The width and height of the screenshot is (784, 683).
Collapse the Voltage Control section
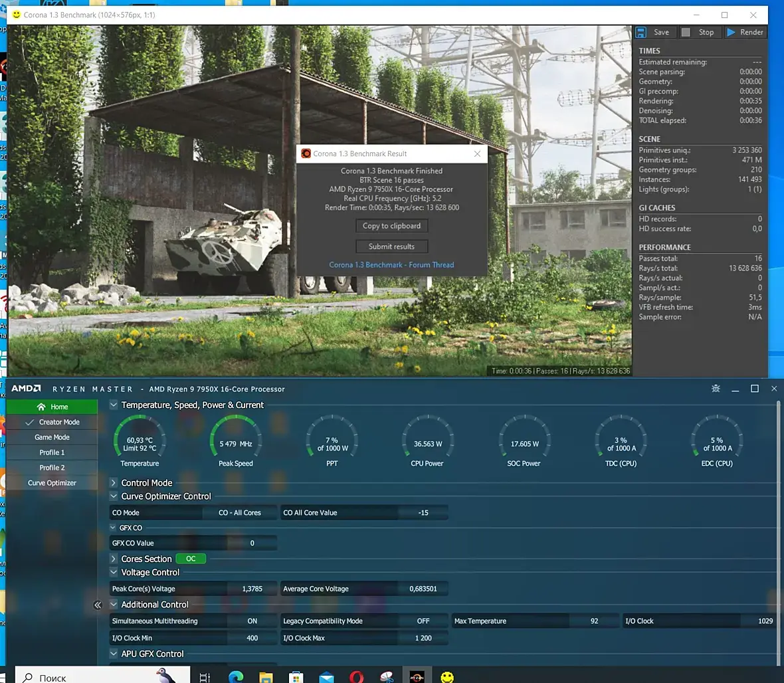point(114,572)
